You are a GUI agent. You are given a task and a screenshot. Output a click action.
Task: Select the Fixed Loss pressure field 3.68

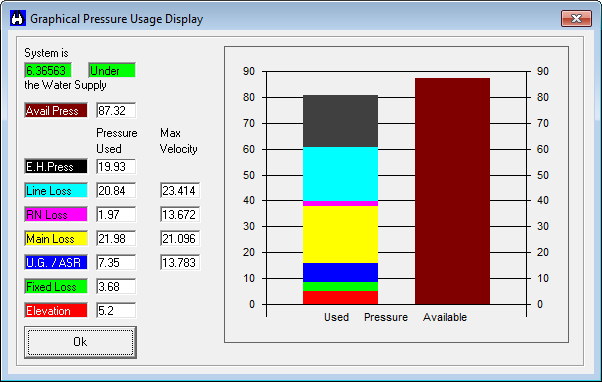[116, 286]
